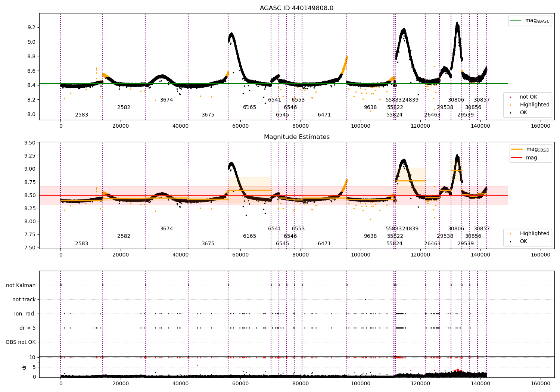Click the 9.2 y-axis tick in top panel
Image resolution: width=560 pixels, height=392 pixels.
31,28
